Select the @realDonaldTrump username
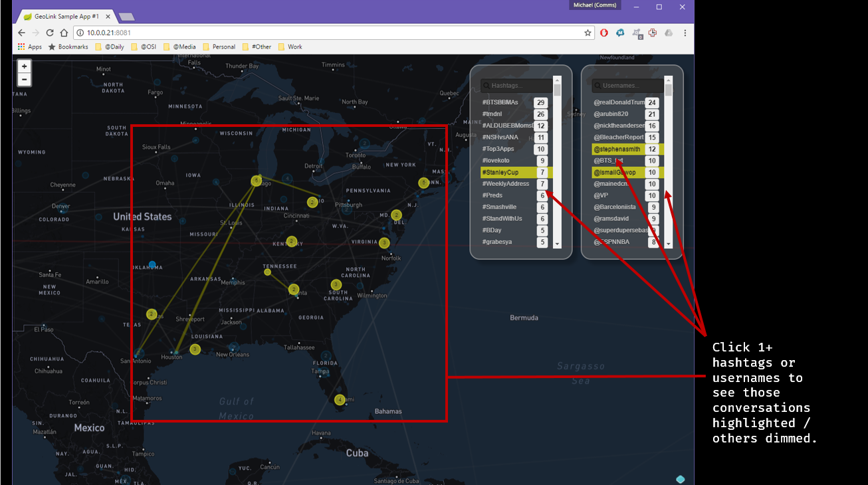The image size is (868, 485). pyautogui.click(x=627, y=102)
